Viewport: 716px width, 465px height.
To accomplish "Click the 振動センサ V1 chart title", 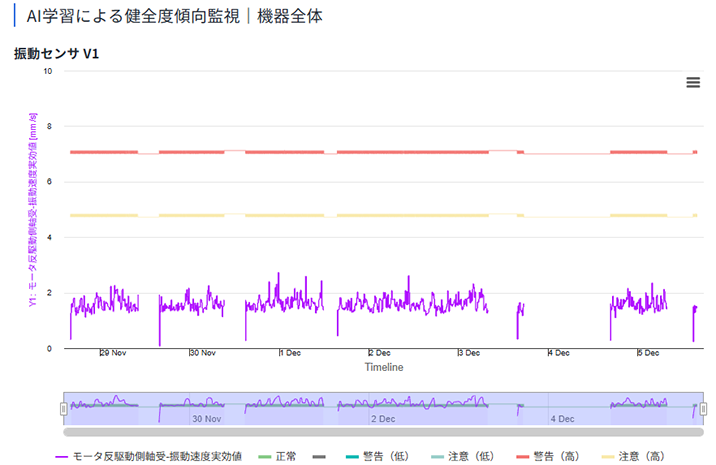I will 56,53.
